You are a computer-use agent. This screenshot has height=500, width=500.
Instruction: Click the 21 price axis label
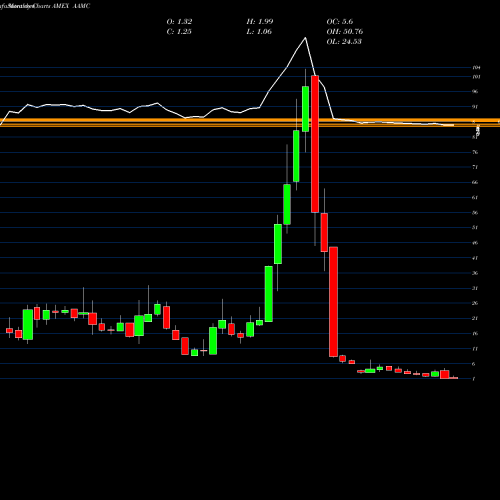pos(475,318)
